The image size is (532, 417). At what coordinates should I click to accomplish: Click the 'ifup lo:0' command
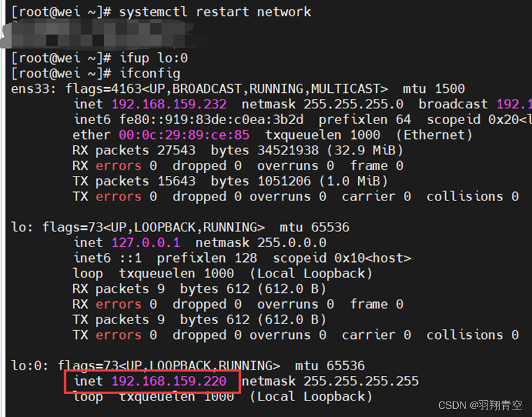(153, 58)
